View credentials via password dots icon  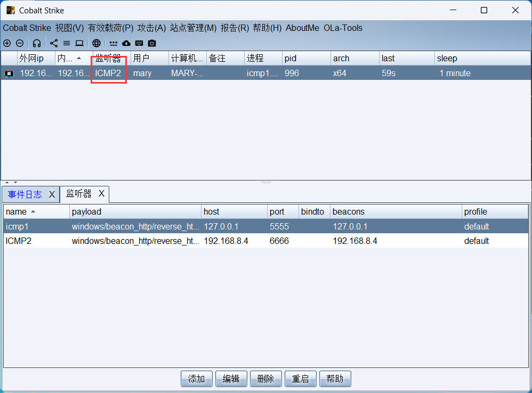114,43
